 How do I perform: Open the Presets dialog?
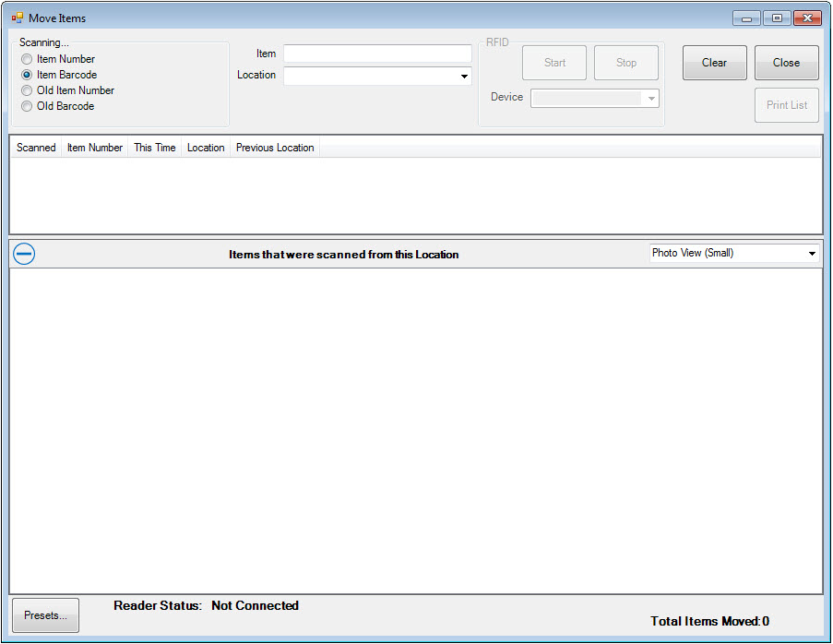click(x=46, y=615)
